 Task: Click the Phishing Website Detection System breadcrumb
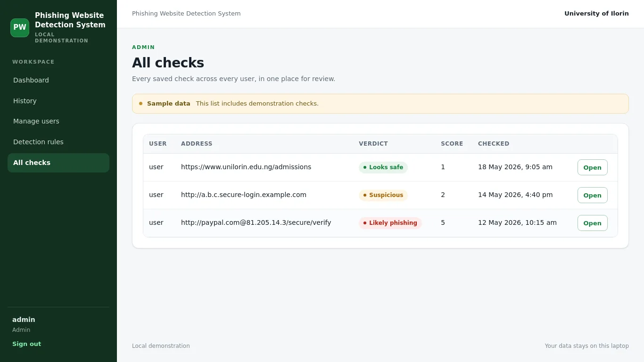click(x=186, y=14)
